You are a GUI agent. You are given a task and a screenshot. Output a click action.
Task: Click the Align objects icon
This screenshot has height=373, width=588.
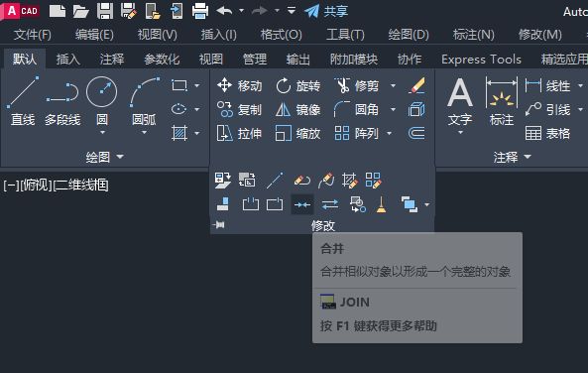click(x=223, y=204)
